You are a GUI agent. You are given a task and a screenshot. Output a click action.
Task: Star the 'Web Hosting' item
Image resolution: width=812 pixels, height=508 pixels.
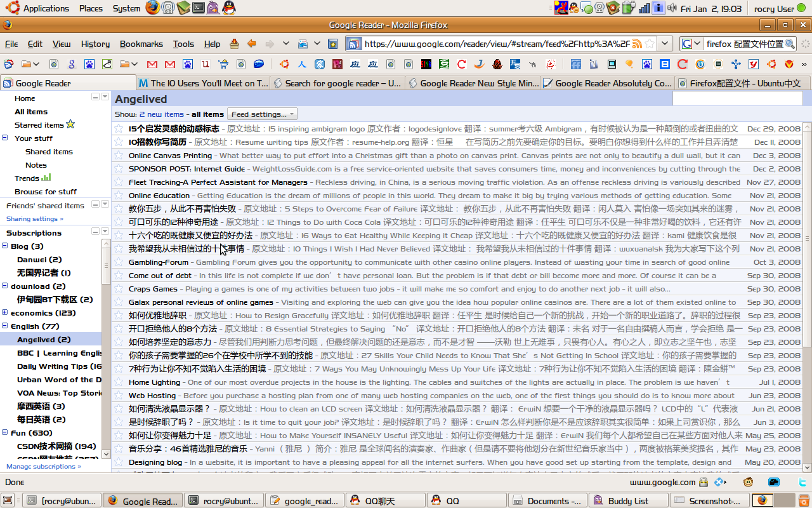point(119,396)
